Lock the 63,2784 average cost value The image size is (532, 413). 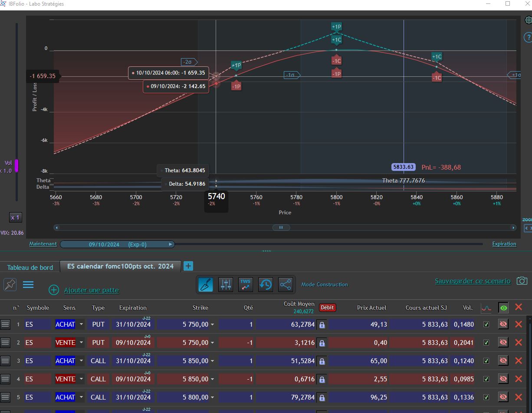click(x=322, y=324)
